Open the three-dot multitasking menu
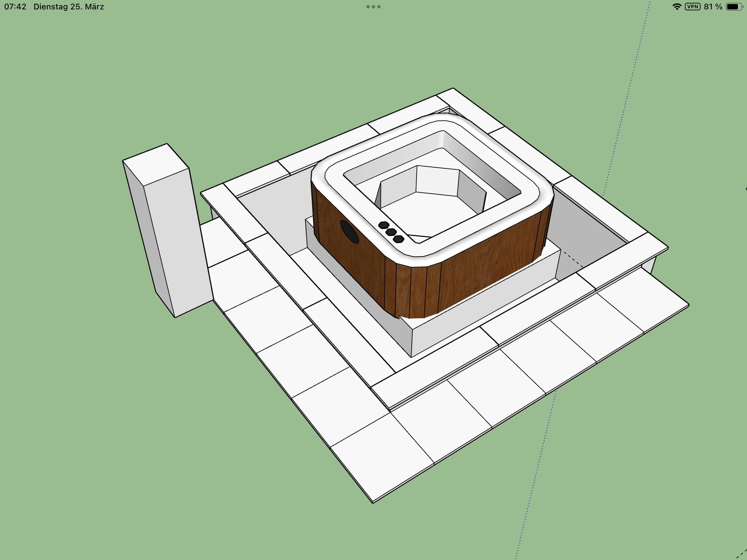Viewport: 747px width, 560px height. tap(373, 7)
